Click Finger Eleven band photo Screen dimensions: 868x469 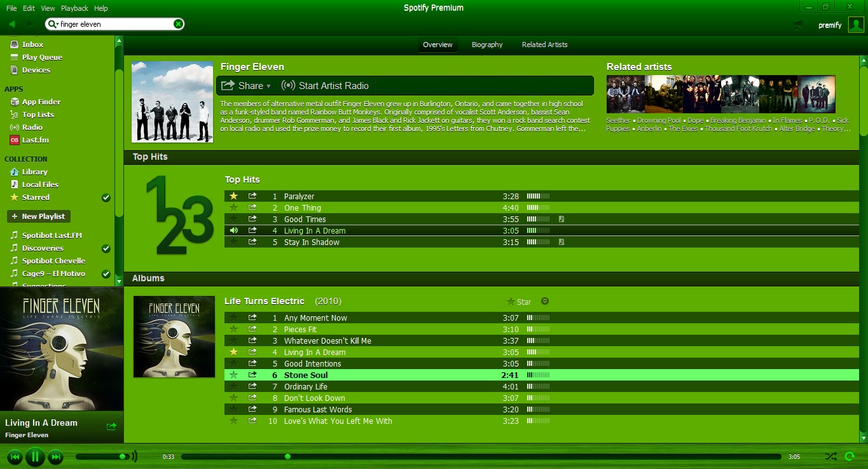coord(172,102)
